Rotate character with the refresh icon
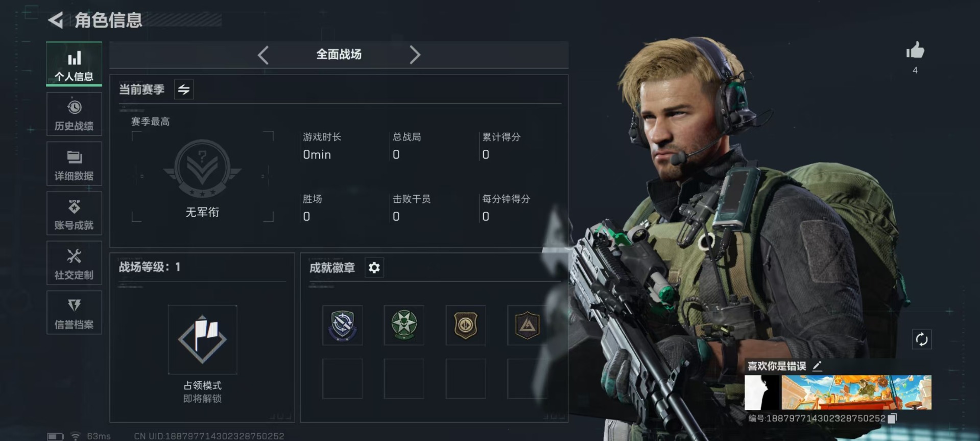The image size is (980, 441). [922, 339]
